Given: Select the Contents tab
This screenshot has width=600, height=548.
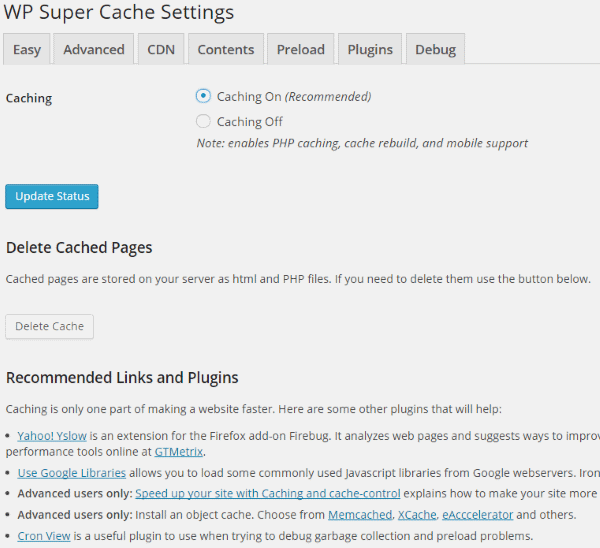Looking at the screenshot, I should (x=226, y=49).
